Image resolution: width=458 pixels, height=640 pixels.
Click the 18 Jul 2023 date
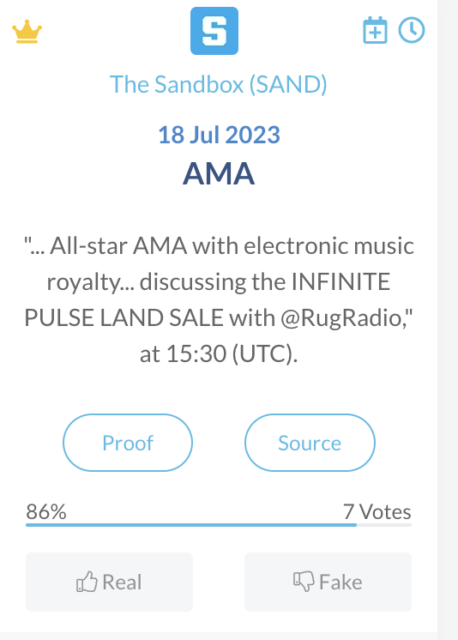tap(219, 135)
